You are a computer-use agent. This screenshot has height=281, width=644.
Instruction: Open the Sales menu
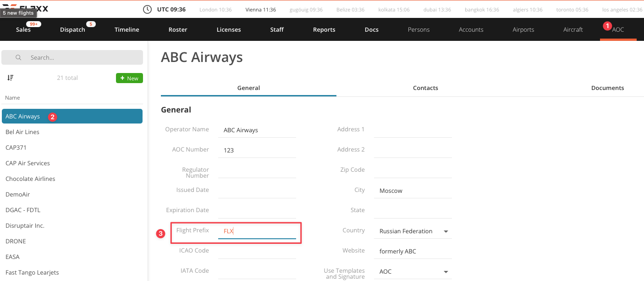pyautogui.click(x=23, y=29)
